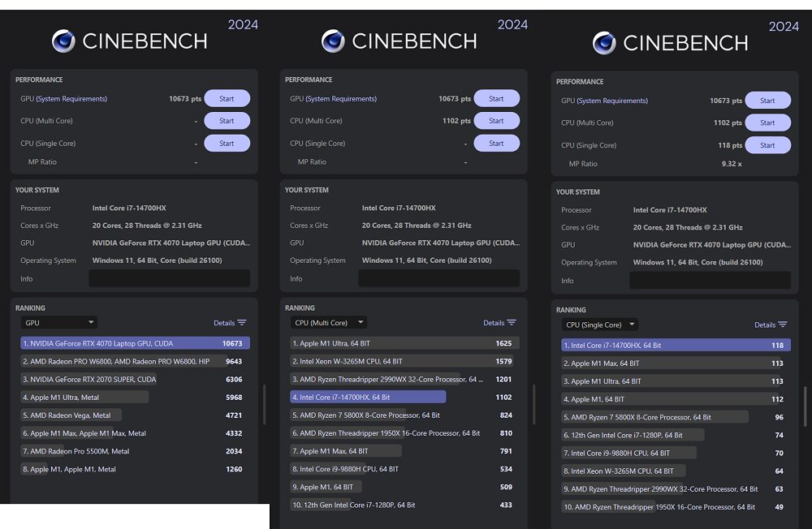Viewport: 812px width, 529px height.
Task: Start single core test in CPU (Multi Core) ranking window
Action: [x=497, y=144]
